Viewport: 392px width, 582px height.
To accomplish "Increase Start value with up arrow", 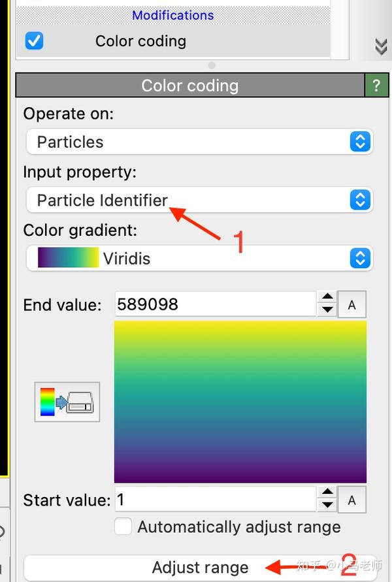I will coord(327,494).
